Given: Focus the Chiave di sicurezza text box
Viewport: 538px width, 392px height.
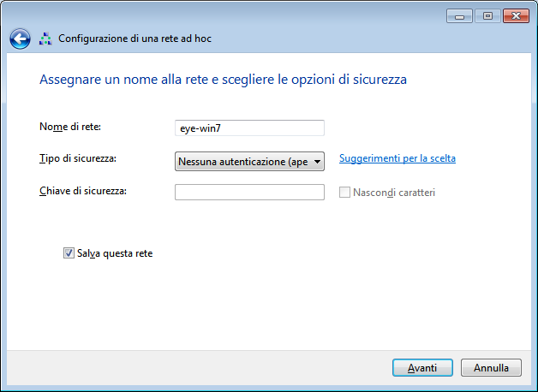Looking at the screenshot, I should tap(249, 192).
